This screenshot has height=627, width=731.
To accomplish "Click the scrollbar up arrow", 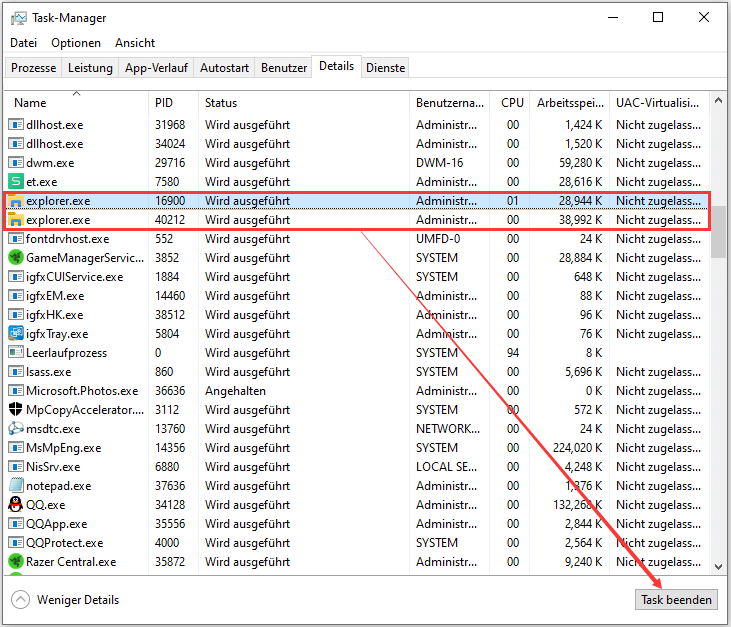I will pos(718,100).
